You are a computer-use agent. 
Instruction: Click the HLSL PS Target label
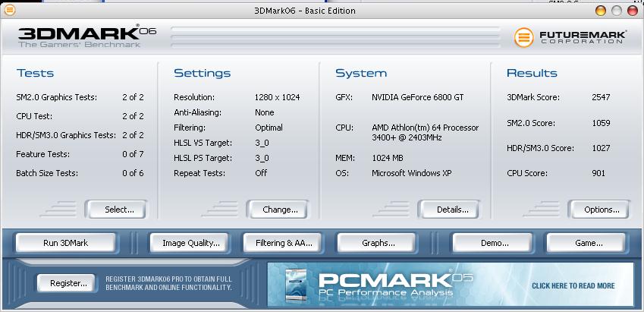click(x=203, y=158)
